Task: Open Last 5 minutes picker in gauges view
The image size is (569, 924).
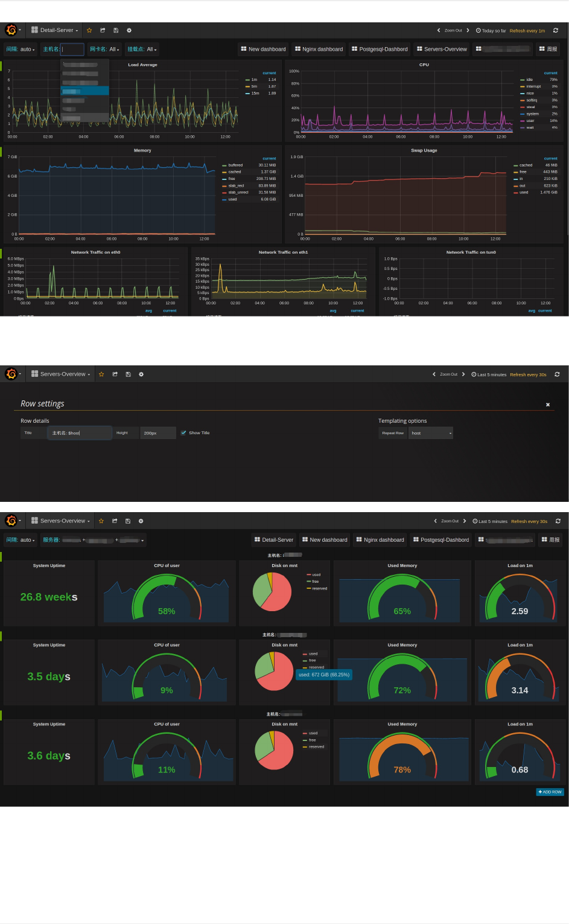Action: coord(490,521)
